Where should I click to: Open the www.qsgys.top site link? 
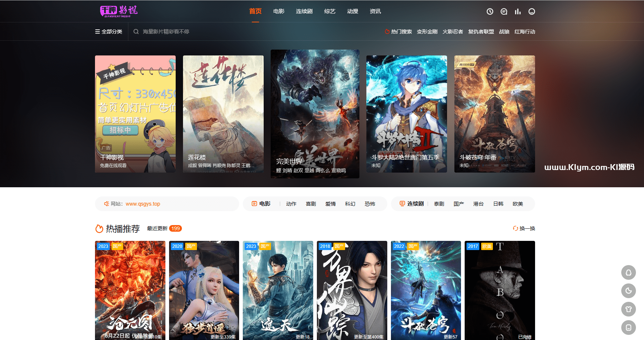(143, 204)
